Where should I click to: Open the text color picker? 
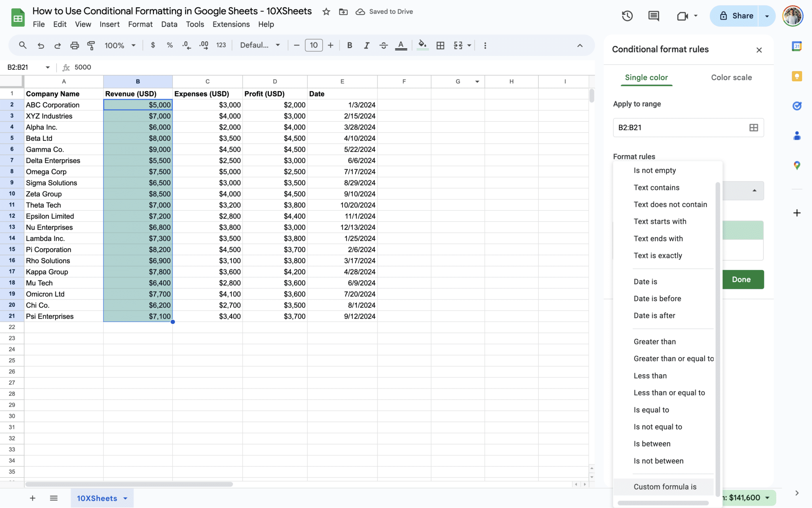401,45
